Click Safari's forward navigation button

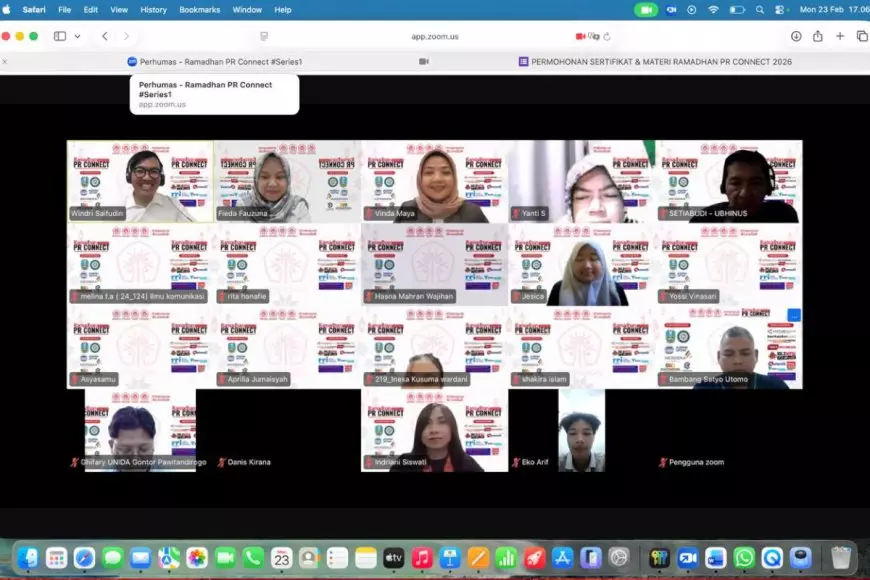click(126, 36)
